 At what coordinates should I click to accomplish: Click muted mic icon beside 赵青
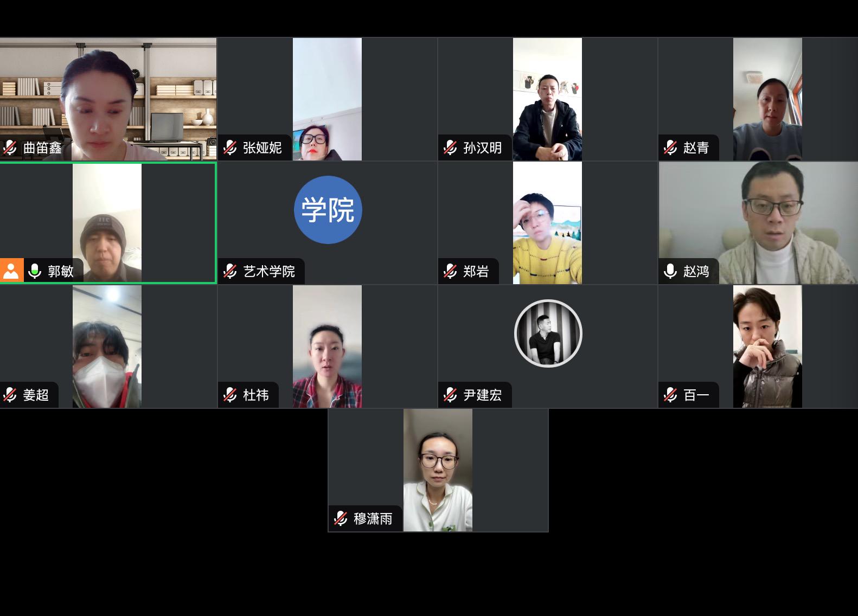(670, 147)
